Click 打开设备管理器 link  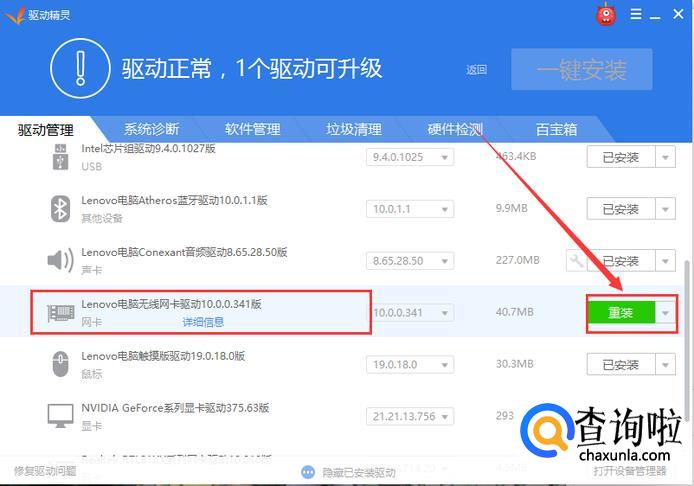tap(630, 471)
